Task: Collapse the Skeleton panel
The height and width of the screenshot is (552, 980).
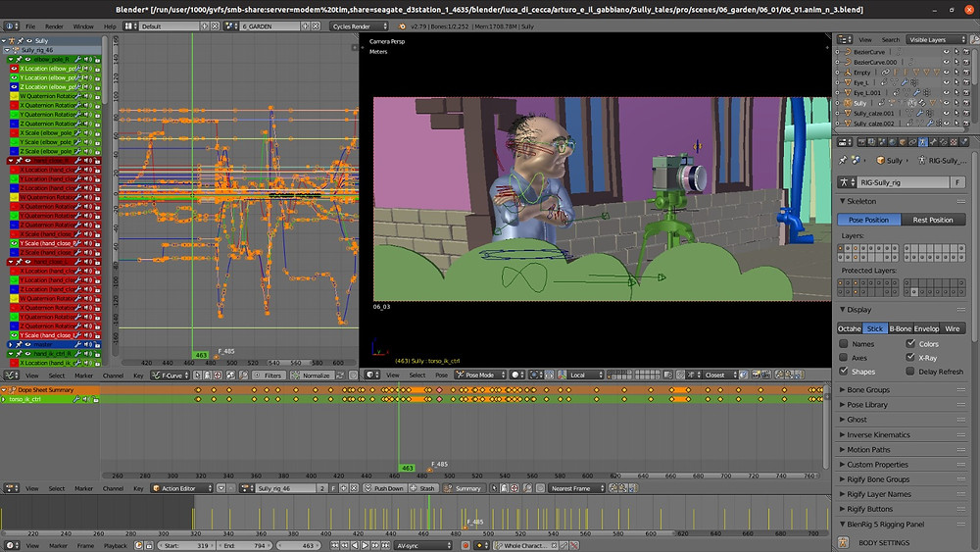Action: (x=843, y=201)
